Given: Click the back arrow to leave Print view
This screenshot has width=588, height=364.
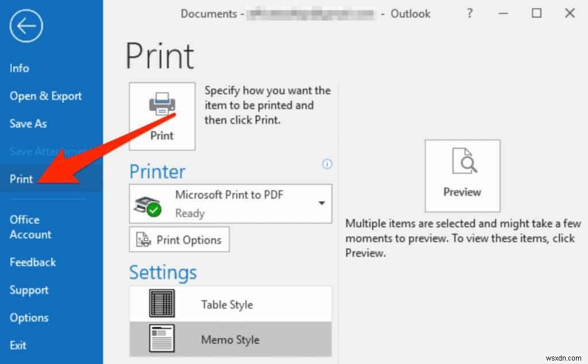Looking at the screenshot, I should point(25,25).
